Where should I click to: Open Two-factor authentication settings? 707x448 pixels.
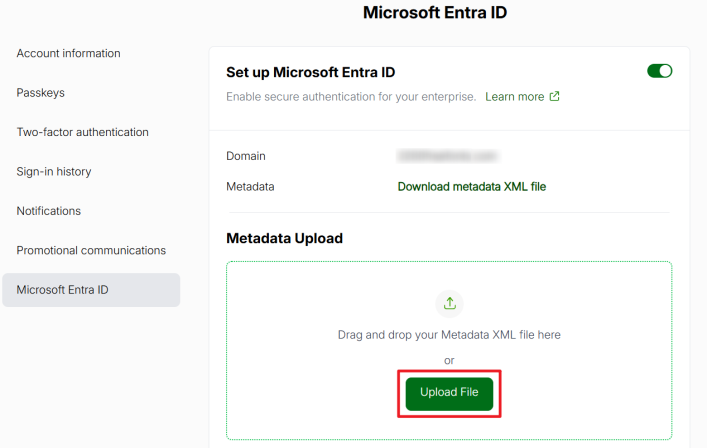click(82, 132)
